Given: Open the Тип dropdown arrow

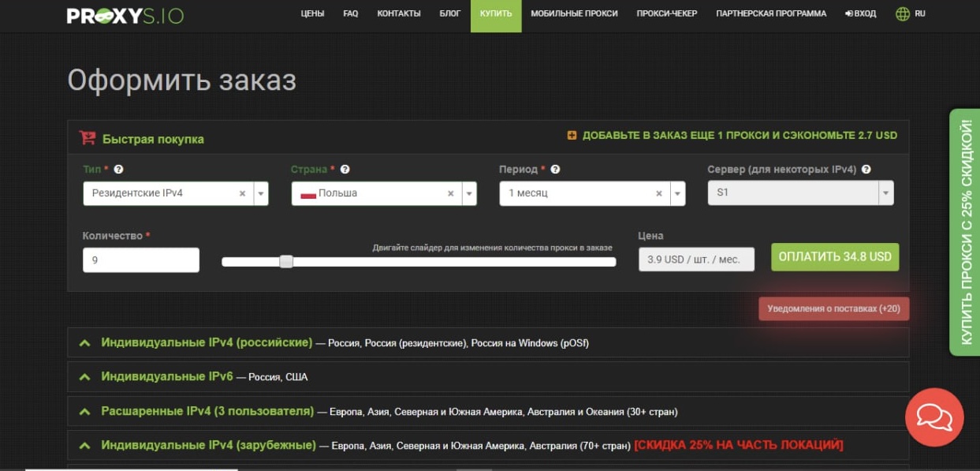Looking at the screenshot, I should tap(261, 193).
